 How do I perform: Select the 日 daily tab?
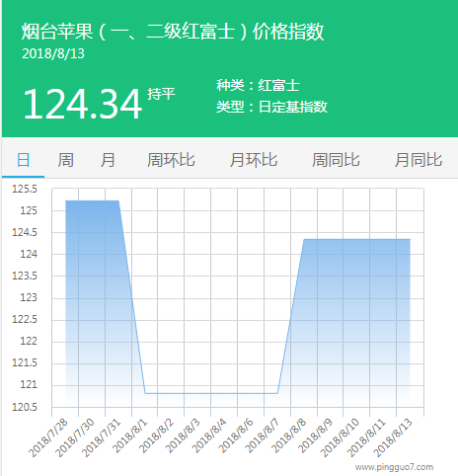coord(23,160)
